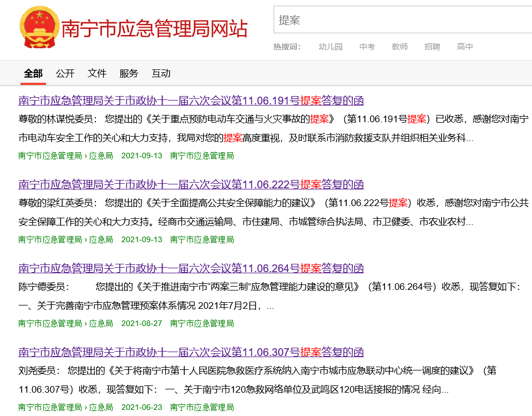The width and height of the screenshot is (532, 416).
Task: Open result titled 第11.06.264号提案答复的函
Action: click(x=191, y=268)
